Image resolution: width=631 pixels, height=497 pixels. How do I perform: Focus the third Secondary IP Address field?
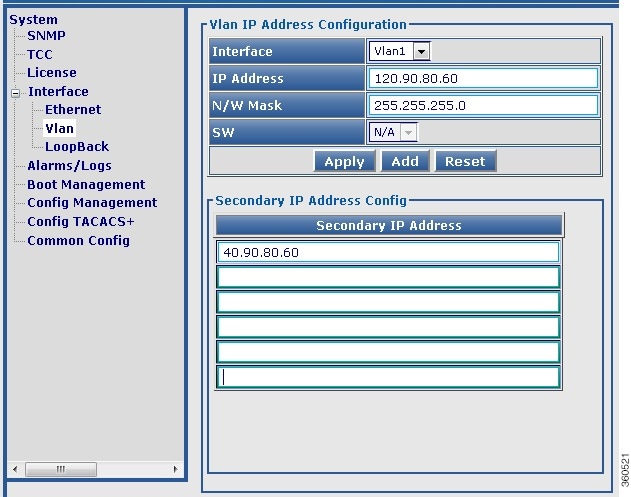click(388, 302)
